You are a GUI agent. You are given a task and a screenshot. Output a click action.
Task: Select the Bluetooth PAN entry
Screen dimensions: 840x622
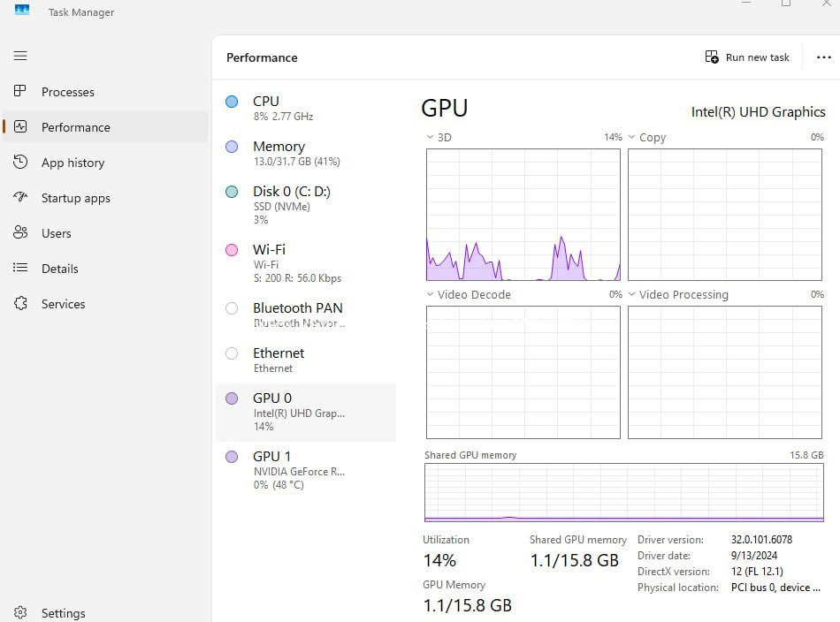[306, 315]
